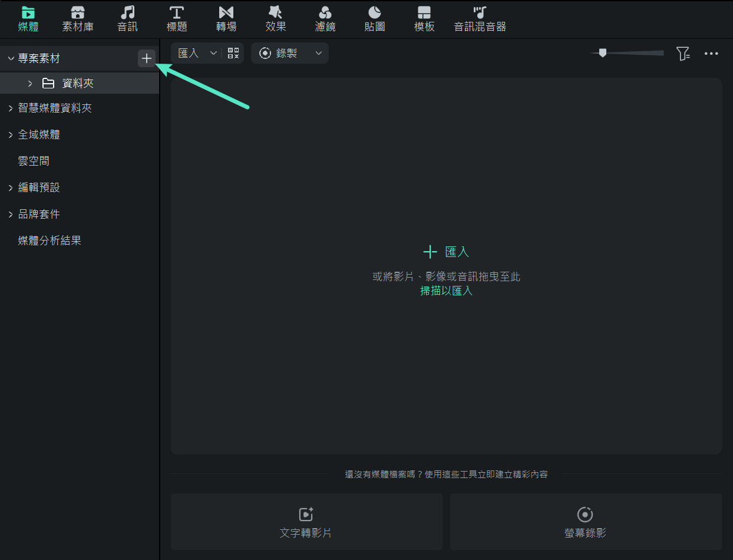Image resolution: width=733 pixels, height=560 pixels.
Task: Collapse the 專案素材 section
Action: (x=11, y=58)
